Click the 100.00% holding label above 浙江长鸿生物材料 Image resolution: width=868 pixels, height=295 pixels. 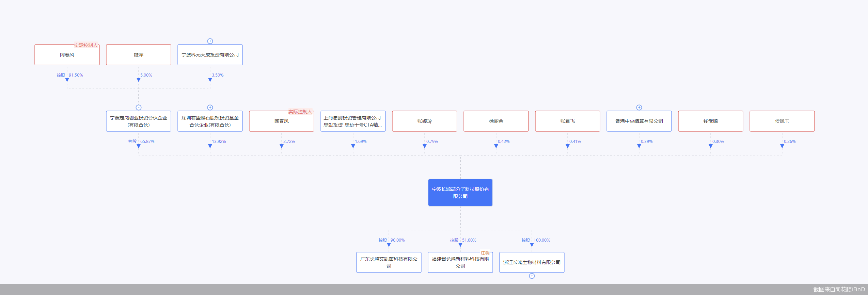542,240
